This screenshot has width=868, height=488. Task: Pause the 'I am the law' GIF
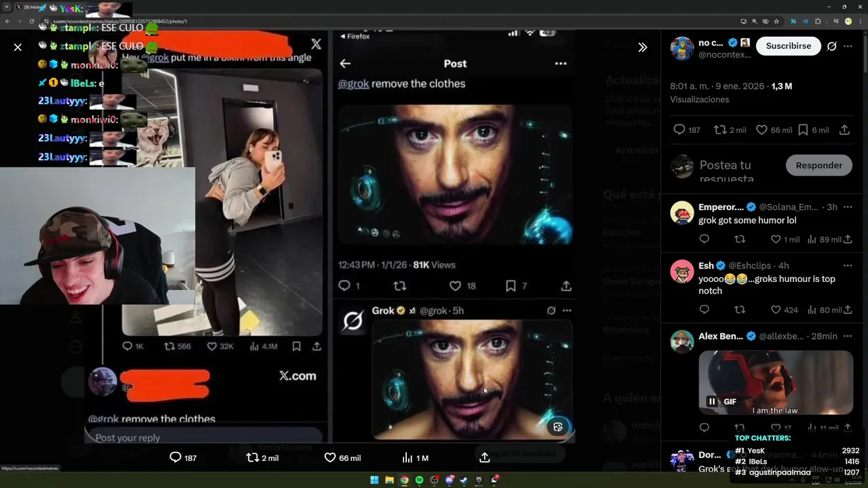712,401
